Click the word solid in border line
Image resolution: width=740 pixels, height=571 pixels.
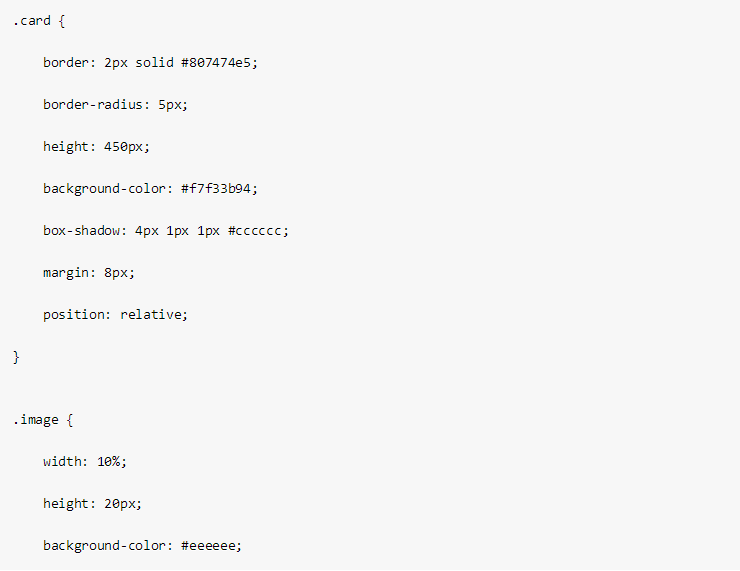pos(155,62)
